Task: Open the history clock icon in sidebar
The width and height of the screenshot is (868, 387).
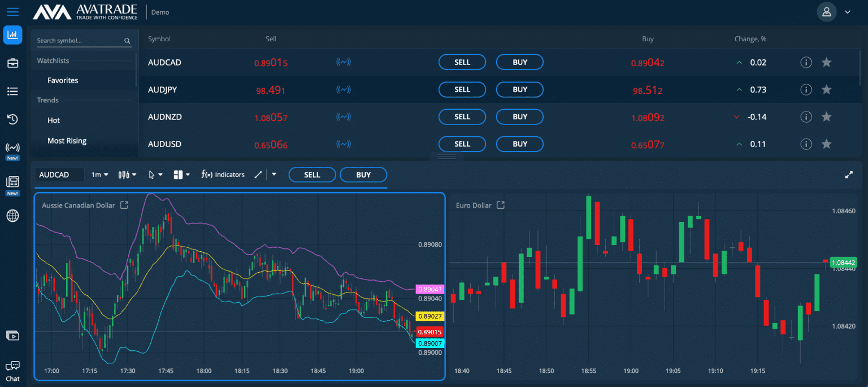Action: pos(12,119)
